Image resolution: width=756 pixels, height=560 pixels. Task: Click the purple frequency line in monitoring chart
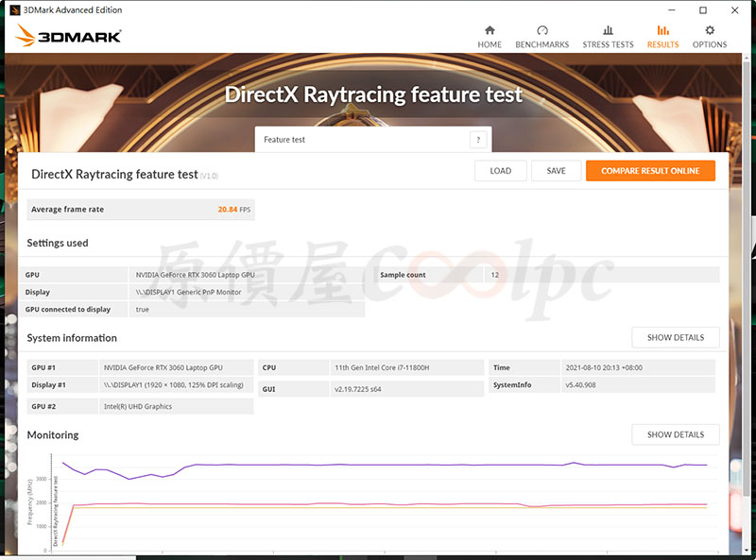tap(386, 465)
